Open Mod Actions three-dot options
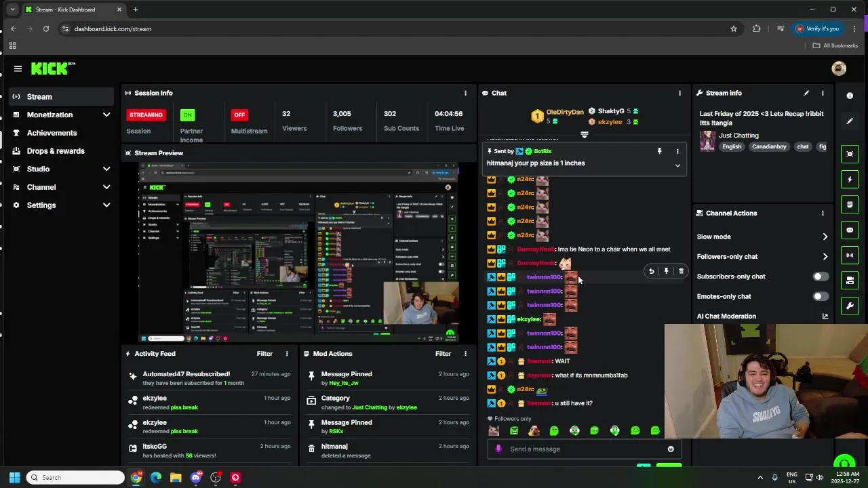 point(465,354)
